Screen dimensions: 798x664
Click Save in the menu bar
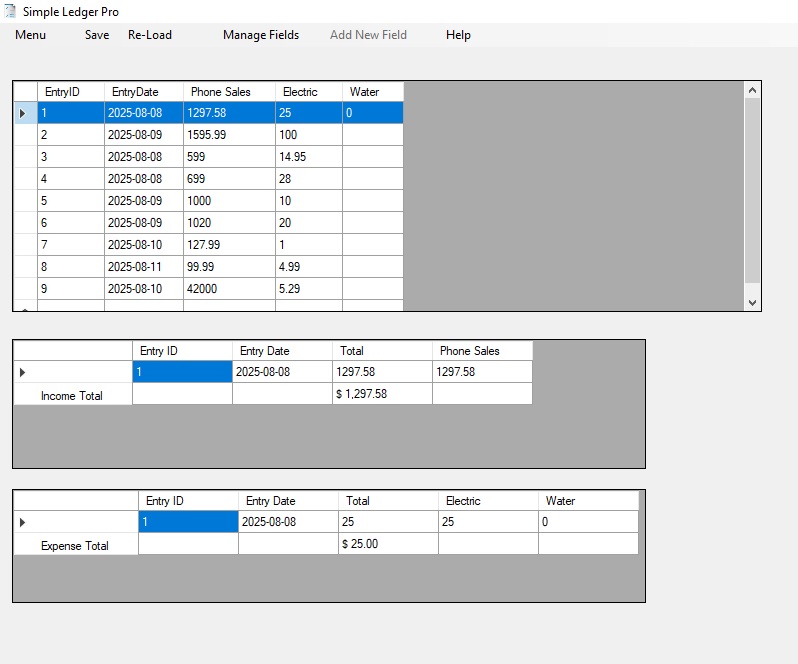(97, 35)
